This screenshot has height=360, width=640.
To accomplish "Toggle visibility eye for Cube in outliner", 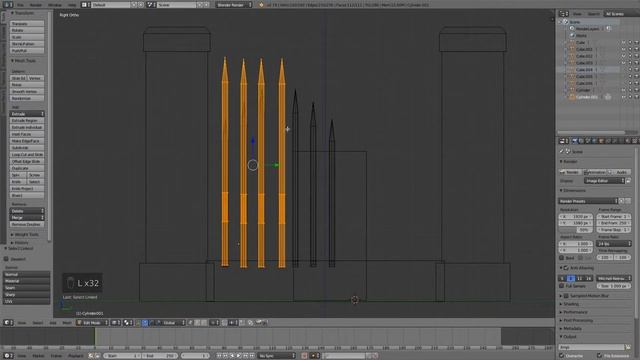I will [x=623, y=42].
